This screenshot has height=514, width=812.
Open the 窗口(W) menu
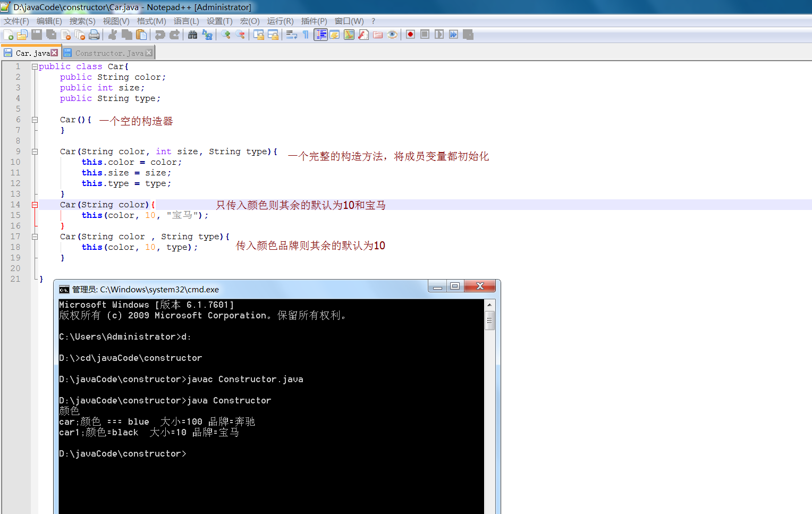click(x=349, y=21)
